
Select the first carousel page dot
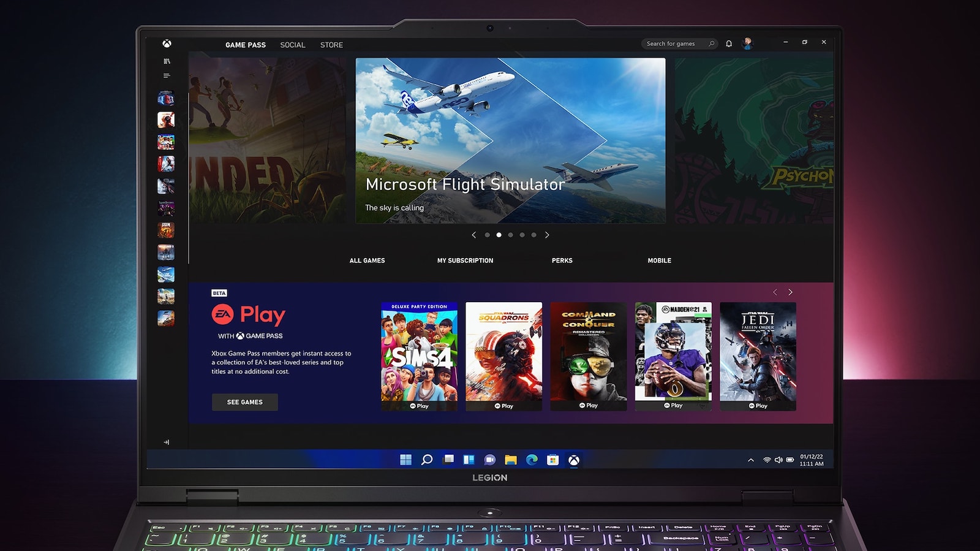pyautogui.click(x=487, y=235)
